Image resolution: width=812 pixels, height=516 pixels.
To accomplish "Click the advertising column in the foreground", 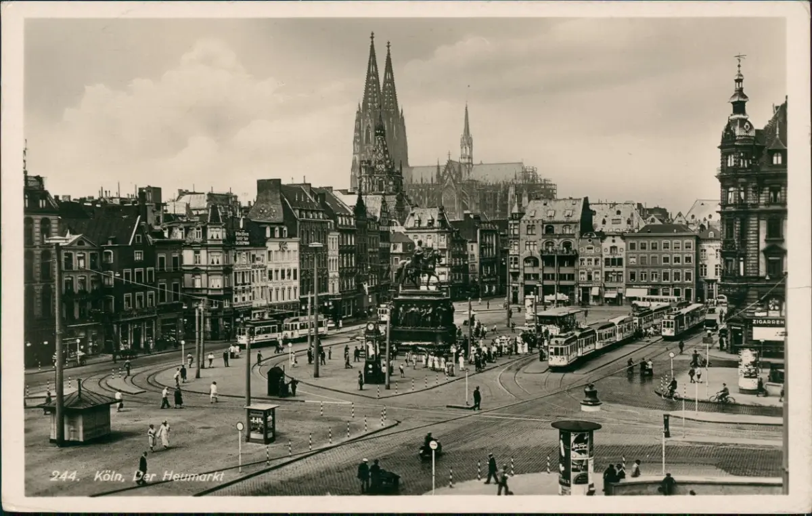I will (575, 456).
